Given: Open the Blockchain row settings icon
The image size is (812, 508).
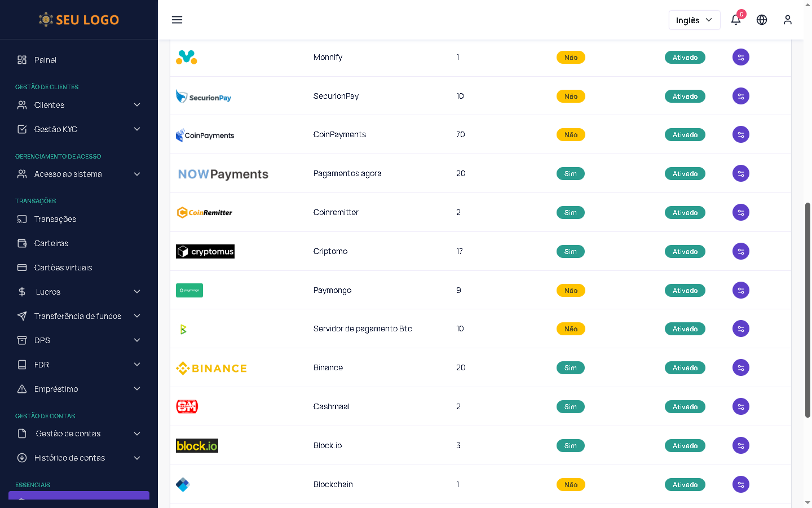Looking at the screenshot, I should click(740, 484).
